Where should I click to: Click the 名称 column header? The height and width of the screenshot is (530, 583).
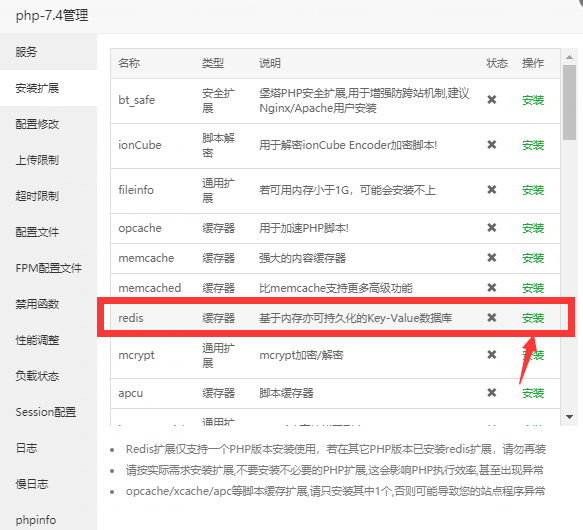pos(129,63)
